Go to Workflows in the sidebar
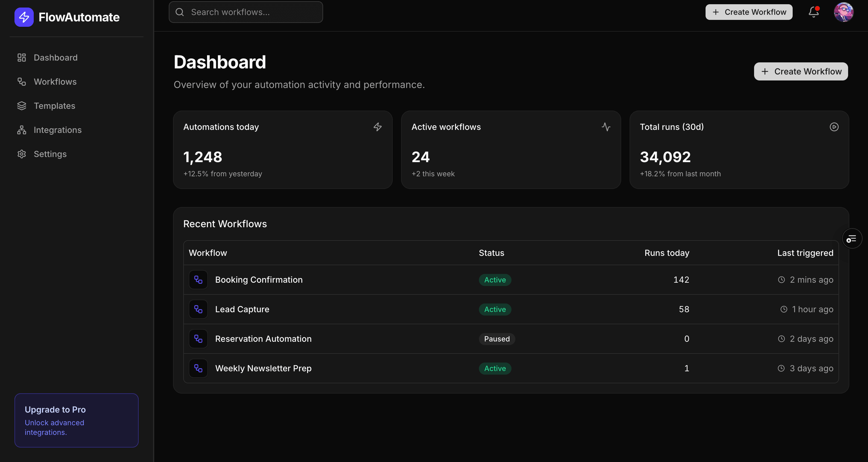Image resolution: width=868 pixels, height=462 pixels. coord(55,82)
